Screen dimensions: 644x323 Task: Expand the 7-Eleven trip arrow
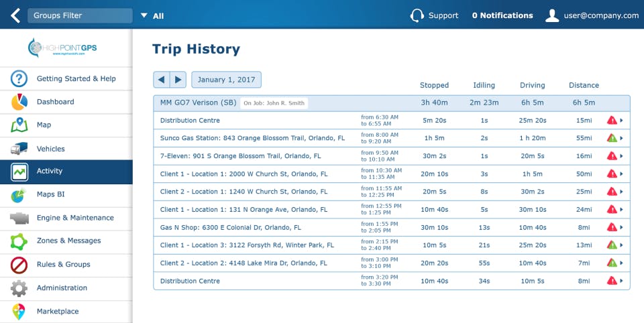pyautogui.click(x=621, y=156)
